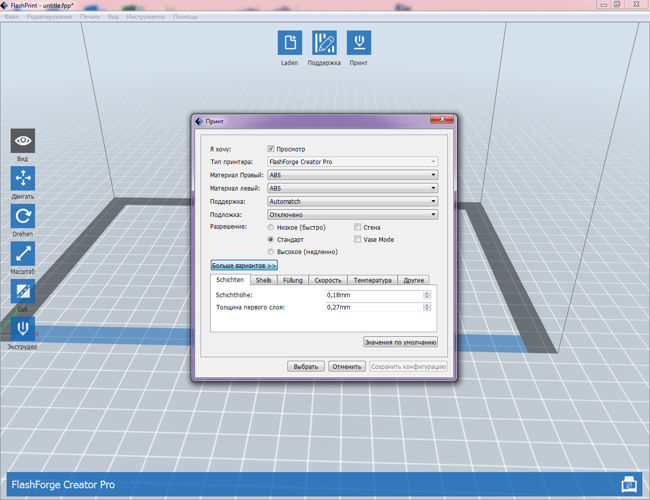Click the Laden (load file) icon
The width and height of the screenshot is (650, 500).
289,42
